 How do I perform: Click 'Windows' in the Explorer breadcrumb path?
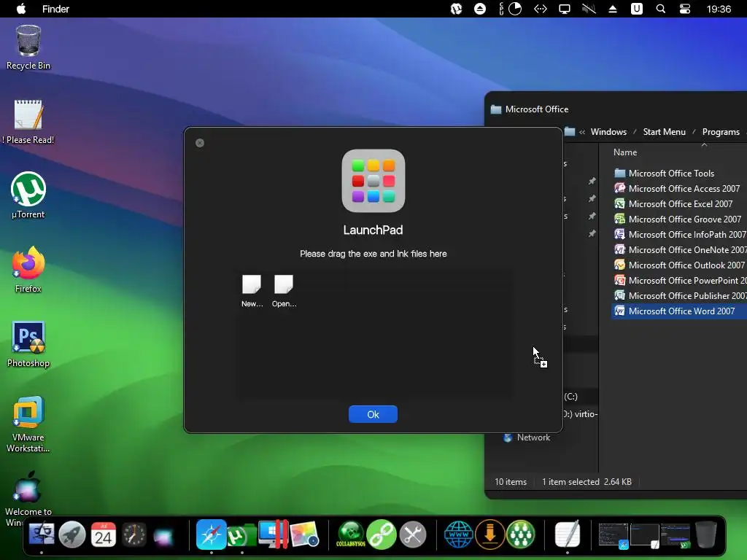(608, 132)
